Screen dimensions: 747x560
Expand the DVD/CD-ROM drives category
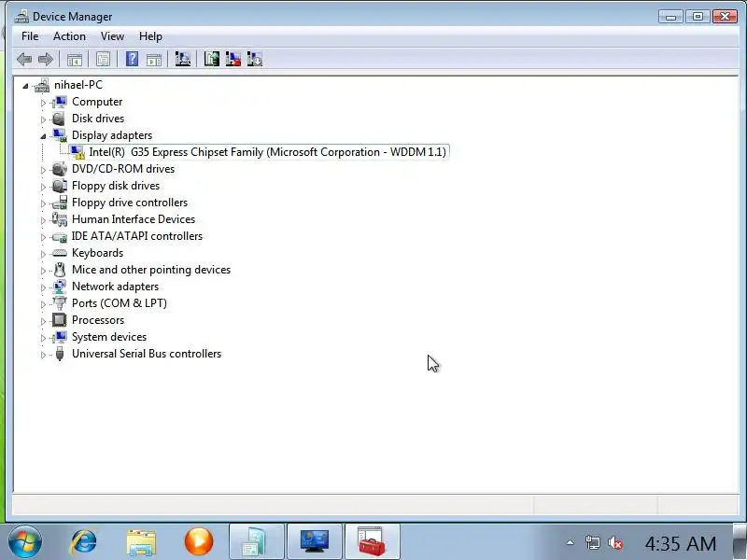point(43,170)
